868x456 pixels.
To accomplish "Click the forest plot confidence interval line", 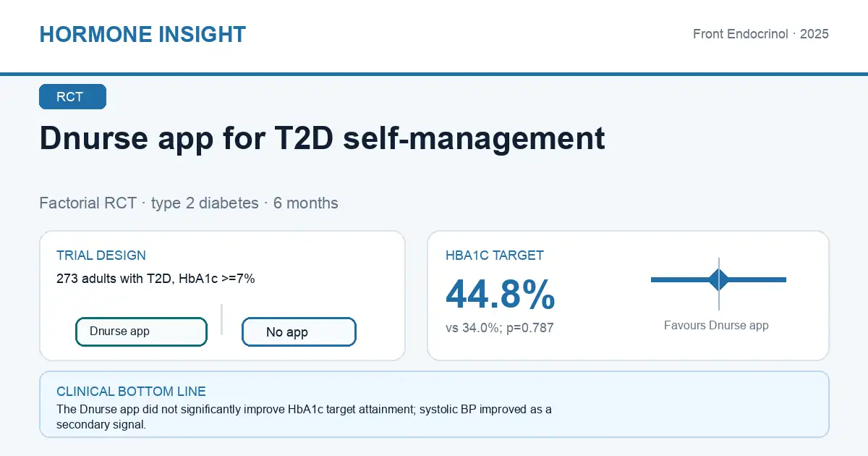I will click(x=718, y=279).
